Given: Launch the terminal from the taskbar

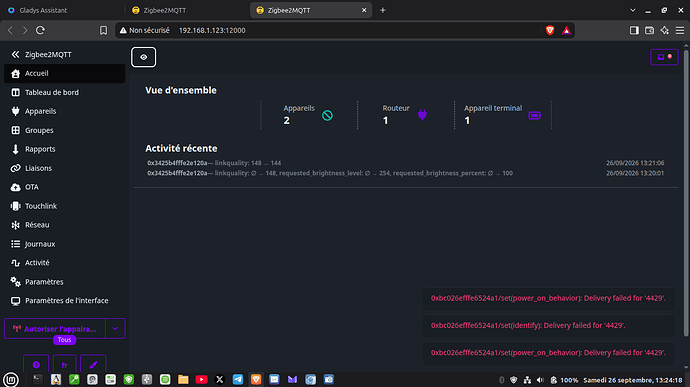Looking at the screenshot, I should pos(37,379).
